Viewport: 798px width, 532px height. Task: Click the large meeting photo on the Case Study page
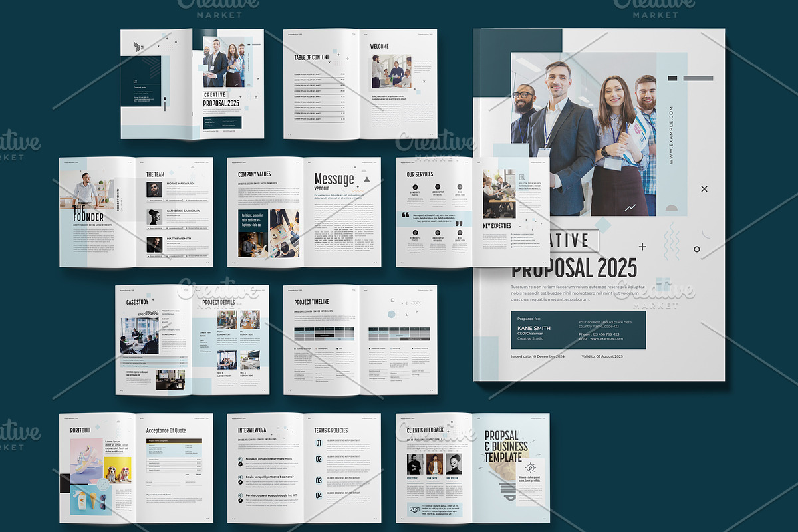pos(140,336)
